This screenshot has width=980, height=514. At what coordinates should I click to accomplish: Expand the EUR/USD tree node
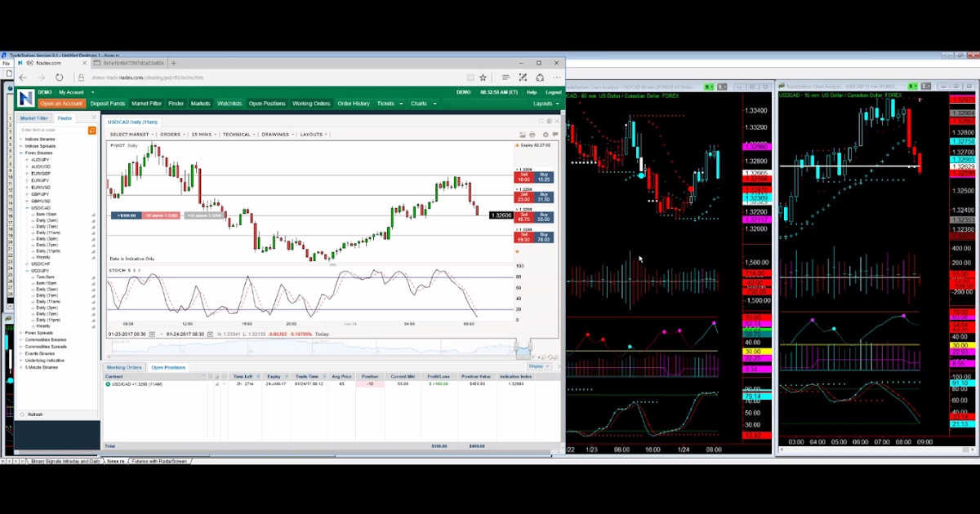tap(27, 187)
